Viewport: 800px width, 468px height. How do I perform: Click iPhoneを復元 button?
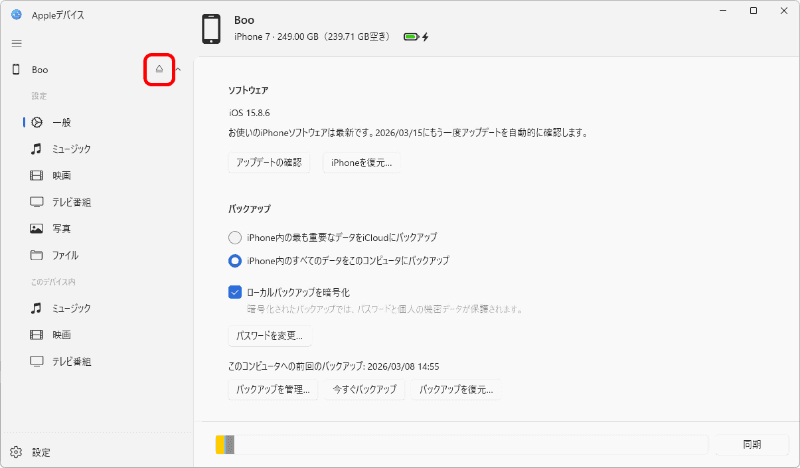(x=361, y=163)
